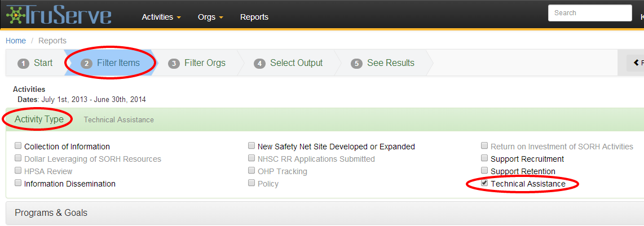Image resolution: width=644 pixels, height=226 pixels.
Task: Check the Collection of Information checkbox
Action: point(18,145)
